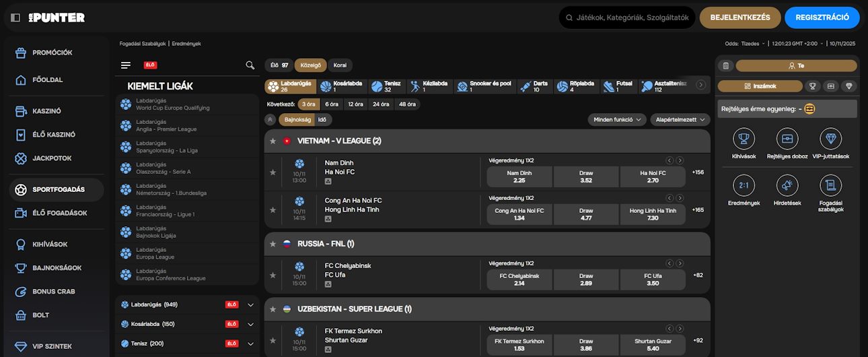The height and width of the screenshot is (357, 868).
Task: Open VIP-juttatások diamond icon
Action: [830, 139]
